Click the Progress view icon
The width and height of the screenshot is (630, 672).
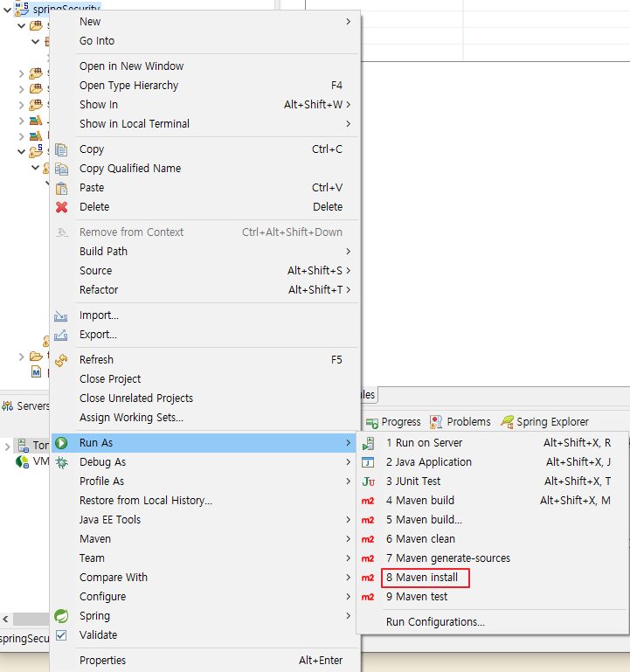pyautogui.click(x=372, y=423)
